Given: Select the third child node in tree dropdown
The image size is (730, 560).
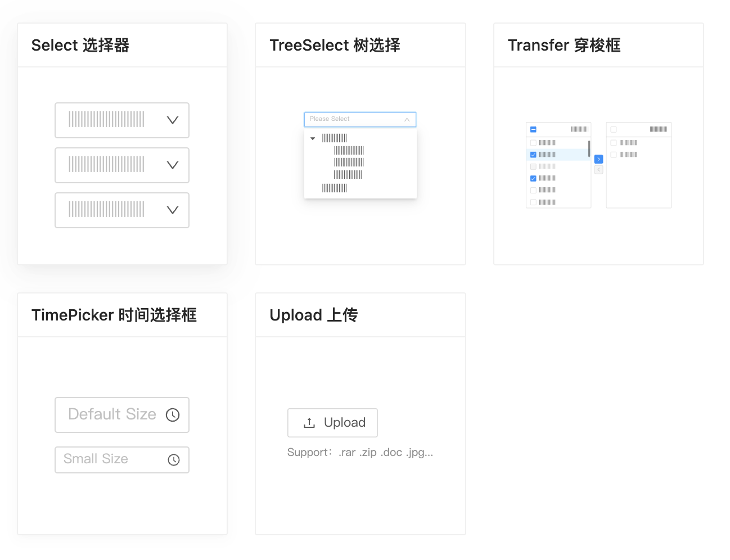Looking at the screenshot, I should 348,175.
